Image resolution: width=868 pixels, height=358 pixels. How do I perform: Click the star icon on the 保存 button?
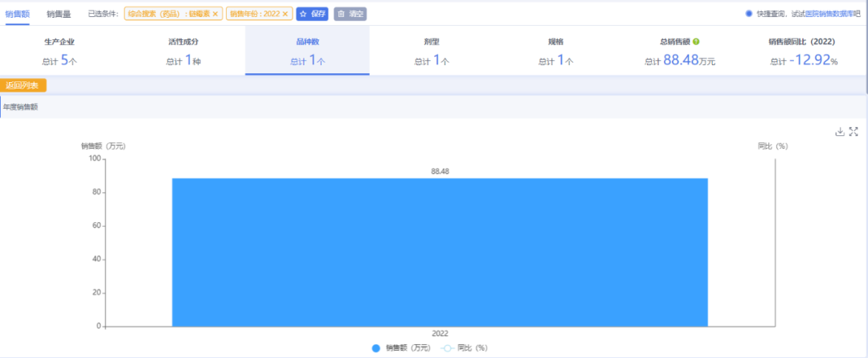[x=304, y=14]
